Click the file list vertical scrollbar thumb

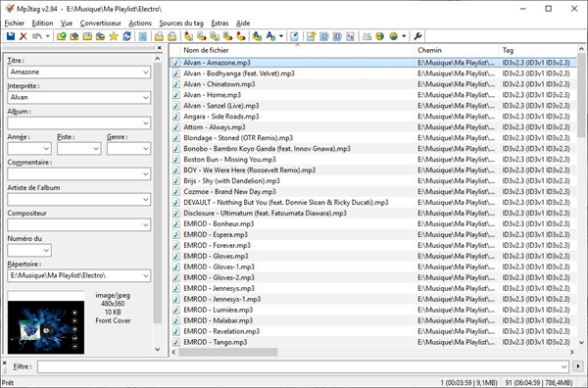(x=581, y=95)
